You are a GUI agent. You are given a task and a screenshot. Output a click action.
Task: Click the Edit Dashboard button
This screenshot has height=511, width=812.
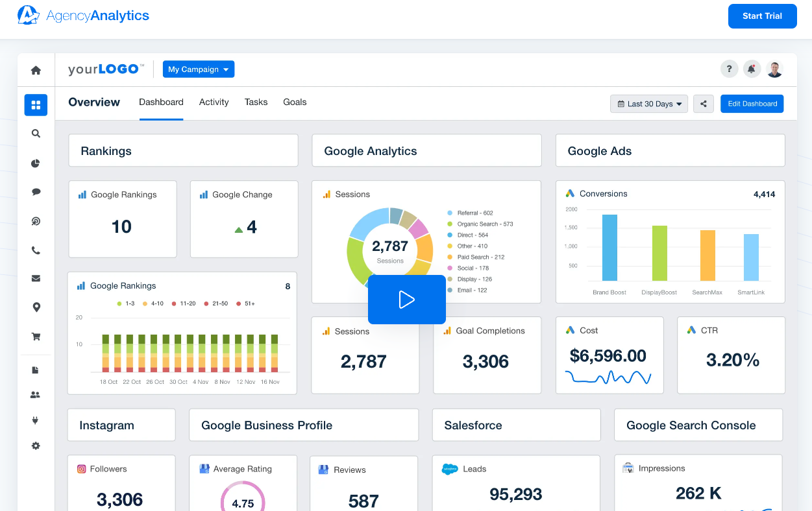pyautogui.click(x=752, y=104)
